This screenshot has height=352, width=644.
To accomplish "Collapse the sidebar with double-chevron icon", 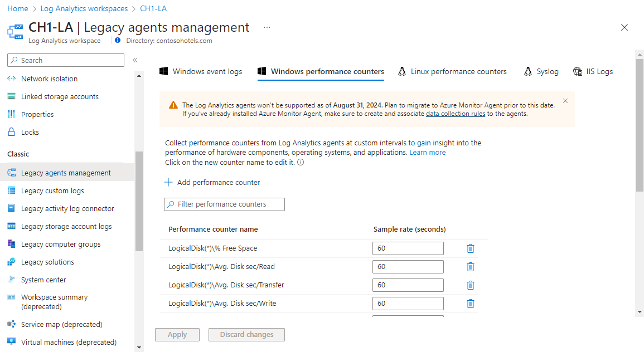I will coord(135,60).
